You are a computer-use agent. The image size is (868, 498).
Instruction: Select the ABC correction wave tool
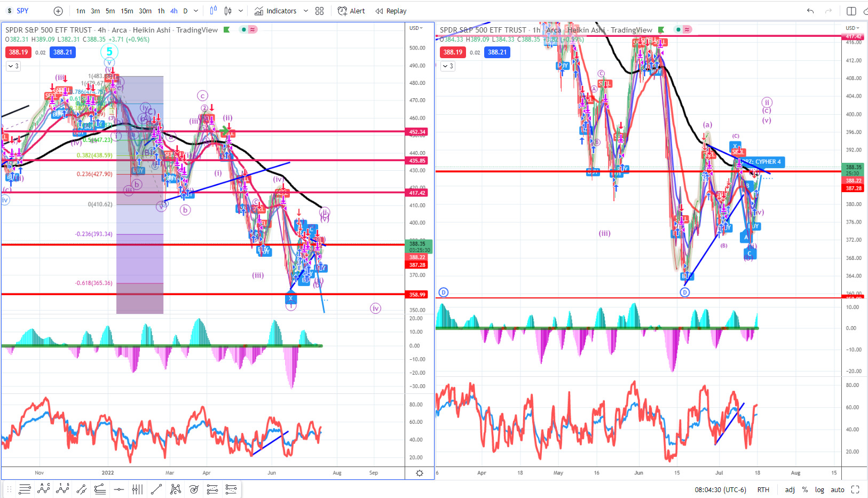coord(44,489)
